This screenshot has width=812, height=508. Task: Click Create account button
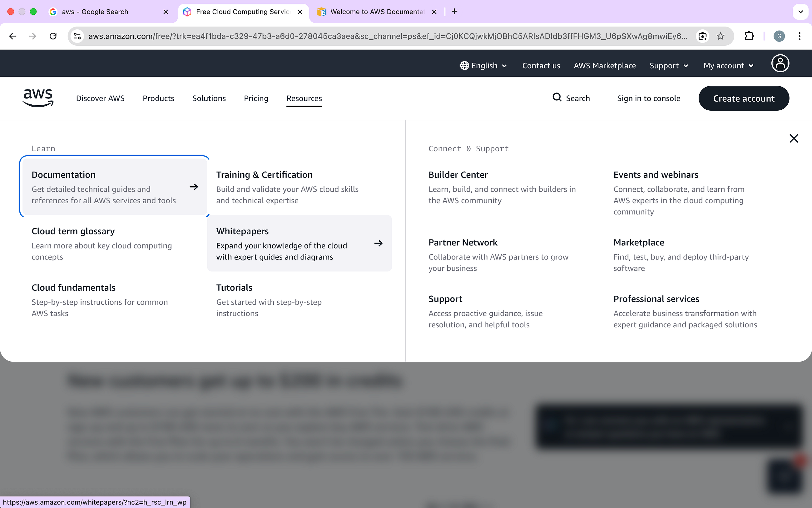744,98
